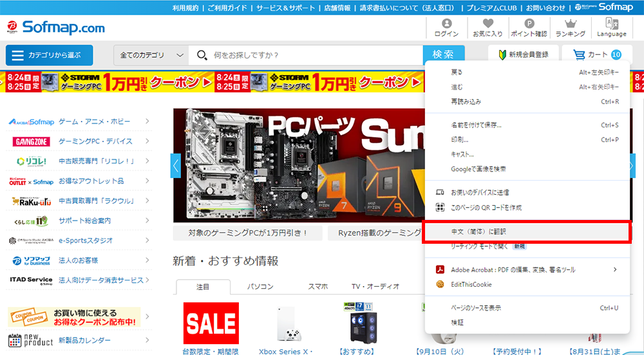Image resolution: width=644 pixels, height=355 pixels.
Task: Open e-Sportsスタジオ link
Action: [x=86, y=241]
